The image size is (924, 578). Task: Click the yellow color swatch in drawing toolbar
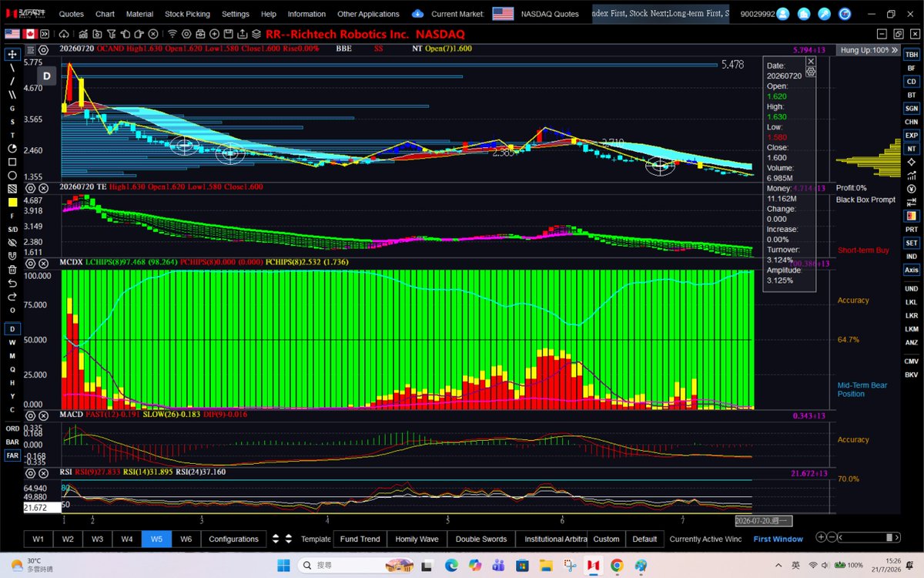click(x=12, y=202)
